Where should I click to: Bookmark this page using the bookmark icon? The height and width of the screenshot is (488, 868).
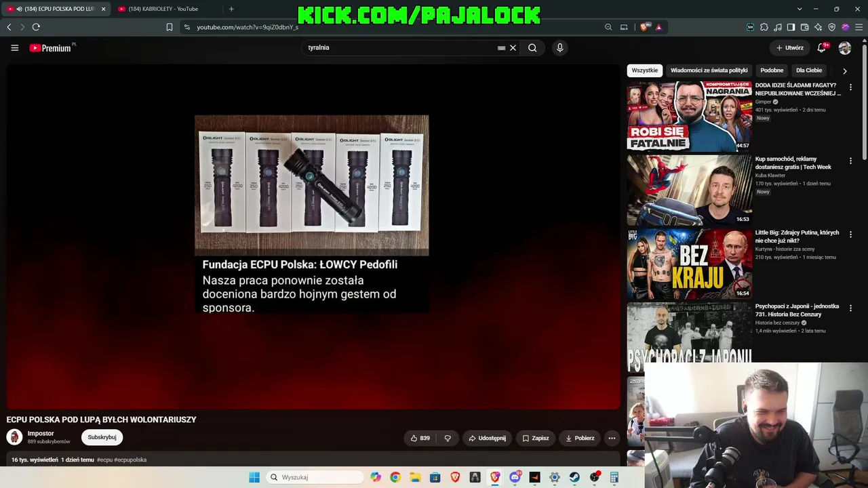170,27
